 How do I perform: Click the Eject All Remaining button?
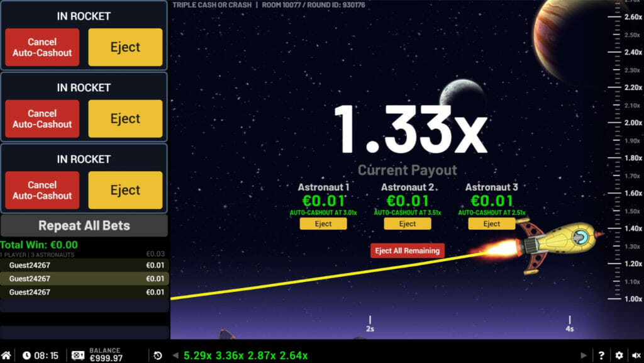(x=408, y=251)
